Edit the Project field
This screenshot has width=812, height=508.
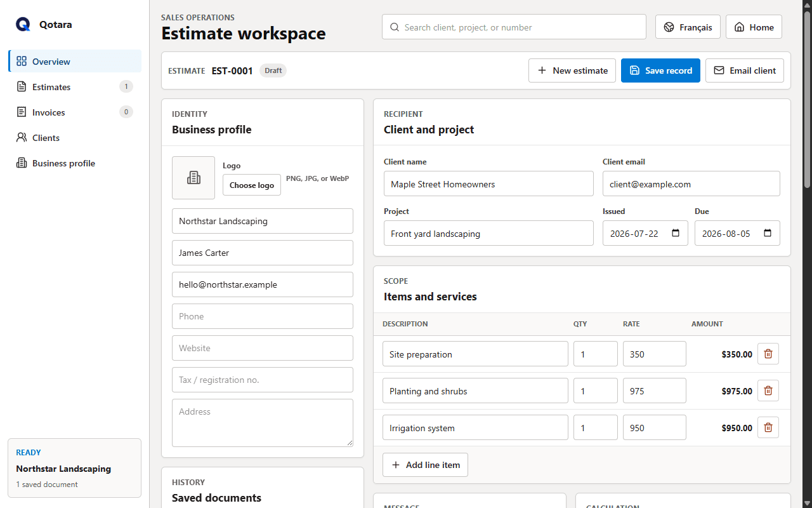click(x=488, y=233)
